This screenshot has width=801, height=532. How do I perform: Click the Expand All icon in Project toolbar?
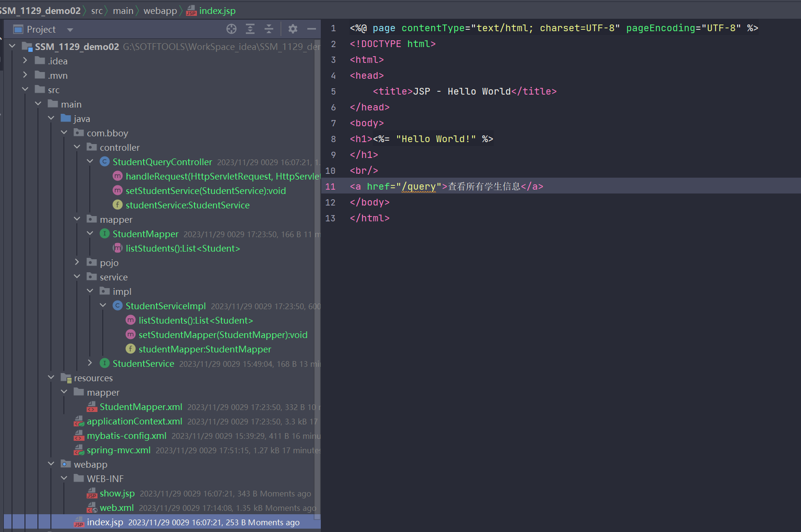(x=250, y=29)
